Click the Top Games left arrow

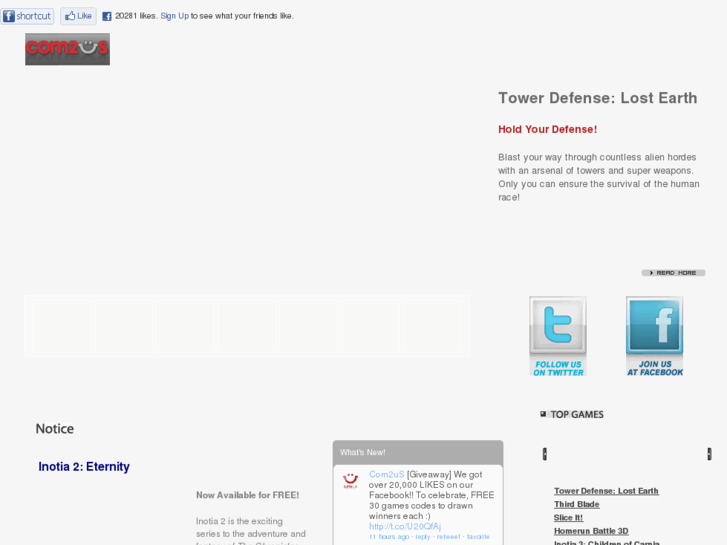pos(545,454)
